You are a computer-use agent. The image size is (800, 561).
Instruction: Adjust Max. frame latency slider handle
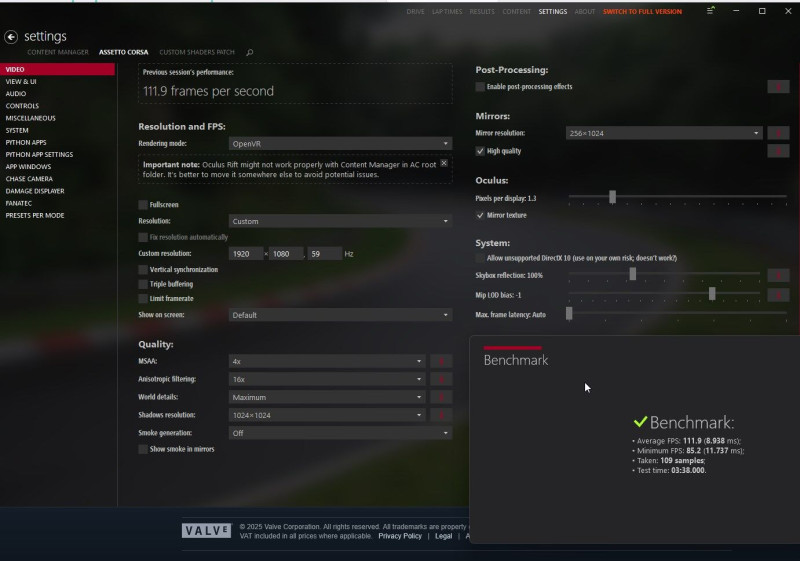pyautogui.click(x=569, y=313)
